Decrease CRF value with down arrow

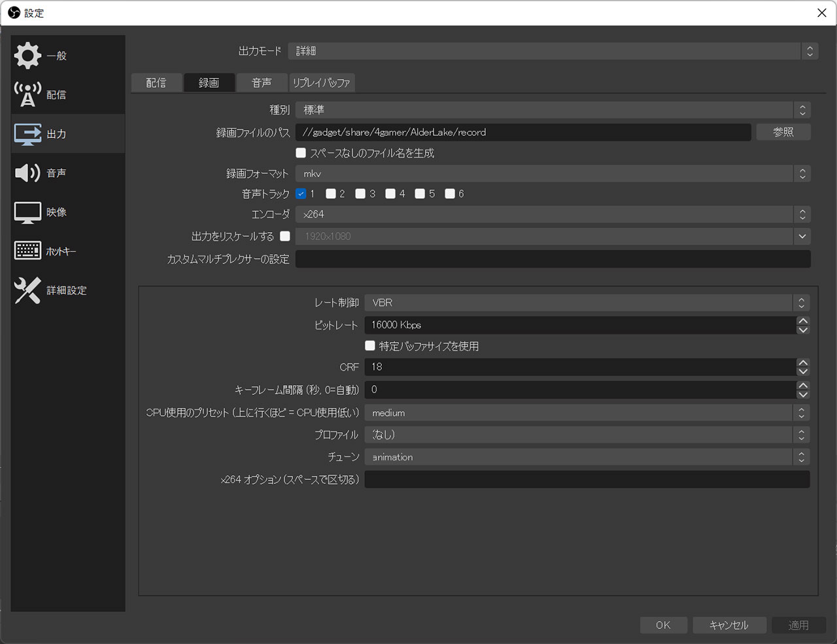[x=803, y=371]
